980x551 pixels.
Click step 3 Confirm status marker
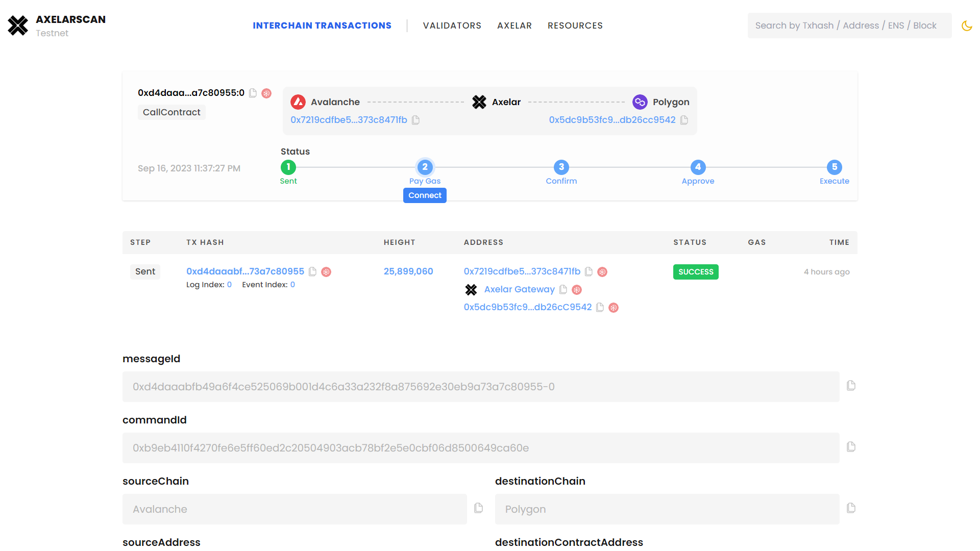[x=561, y=167]
